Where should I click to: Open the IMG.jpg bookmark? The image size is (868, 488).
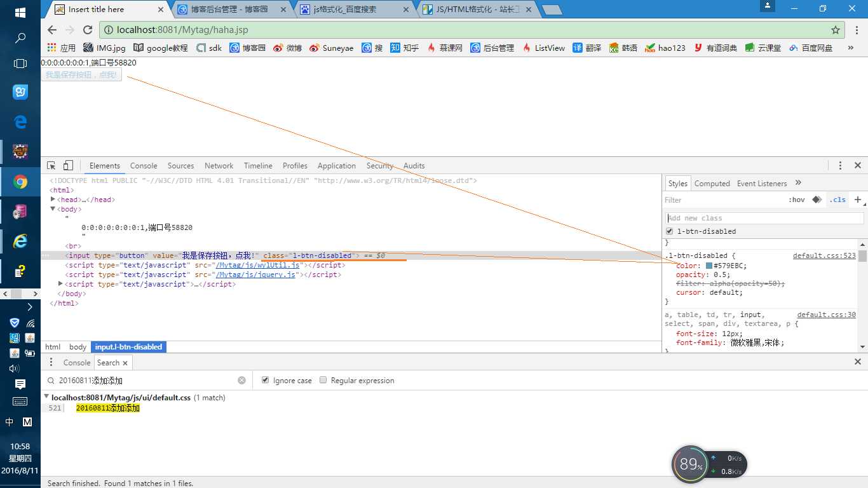(x=104, y=48)
